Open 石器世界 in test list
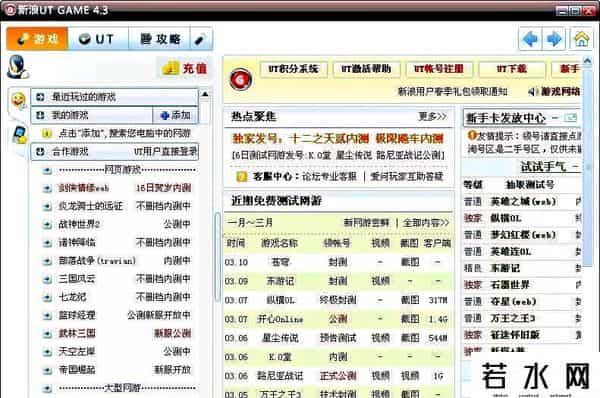600x398 pixels. (x=510, y=285)
